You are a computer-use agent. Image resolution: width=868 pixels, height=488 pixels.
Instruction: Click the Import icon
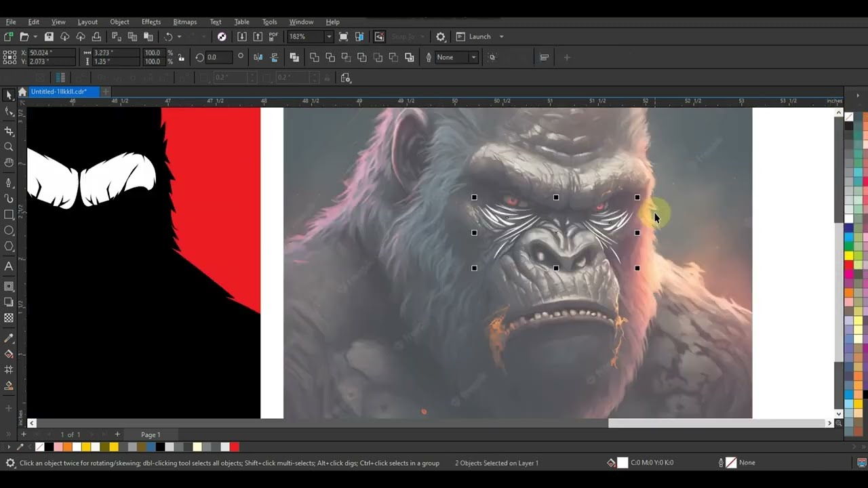click(242, 37)
